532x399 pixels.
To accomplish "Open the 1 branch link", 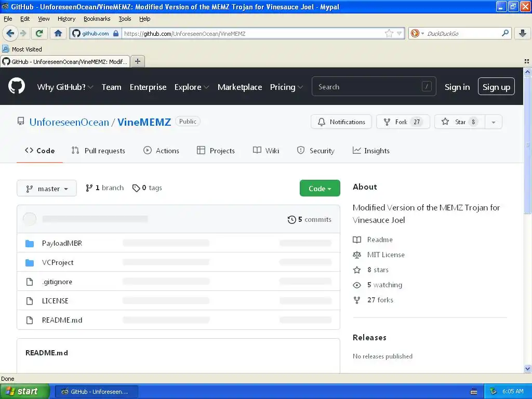I will coord(104,188).
